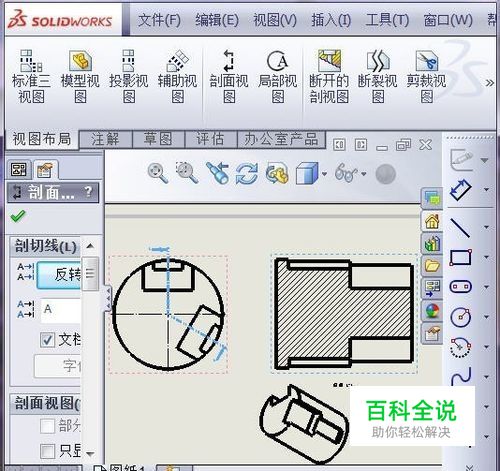Open the hide/show items dropdown arrow
Image resolution: width=500 pixels, height=471 pixels.
click(x=364, y=174)
